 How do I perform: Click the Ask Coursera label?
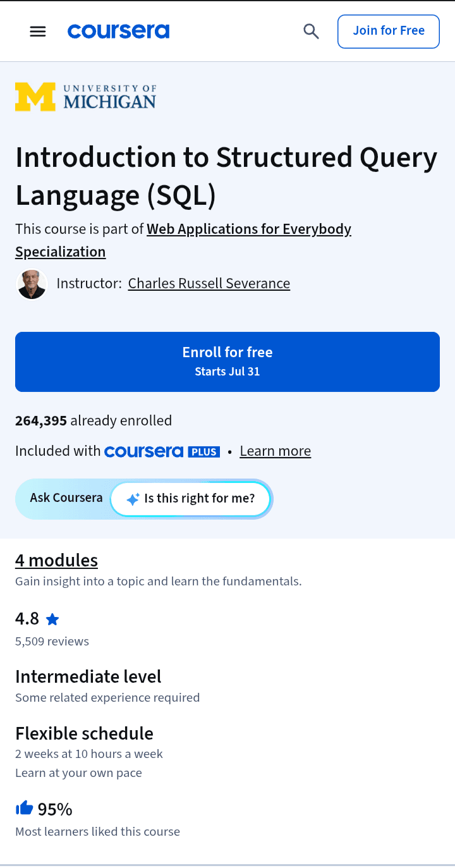coord(66,498)
